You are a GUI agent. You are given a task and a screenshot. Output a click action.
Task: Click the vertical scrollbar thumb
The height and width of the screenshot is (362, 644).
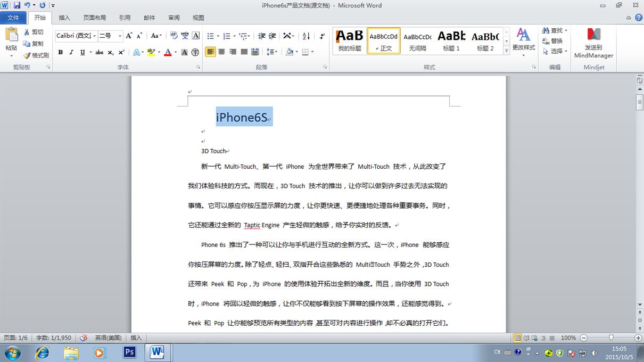click(639, 102)
